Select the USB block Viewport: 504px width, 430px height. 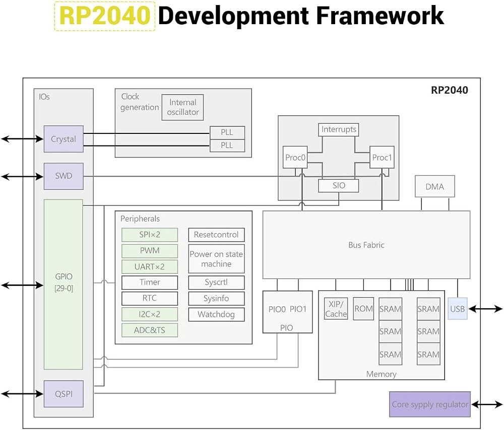click(458, 309)
